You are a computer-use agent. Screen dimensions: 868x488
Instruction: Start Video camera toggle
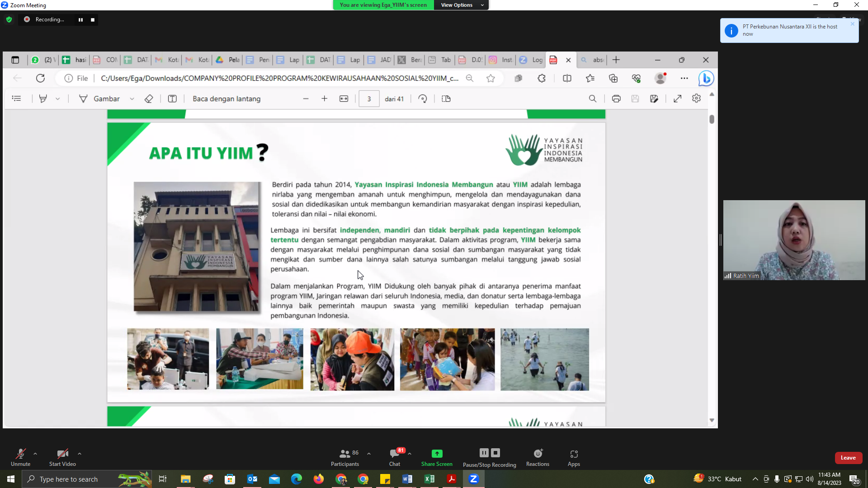point(62,454)
